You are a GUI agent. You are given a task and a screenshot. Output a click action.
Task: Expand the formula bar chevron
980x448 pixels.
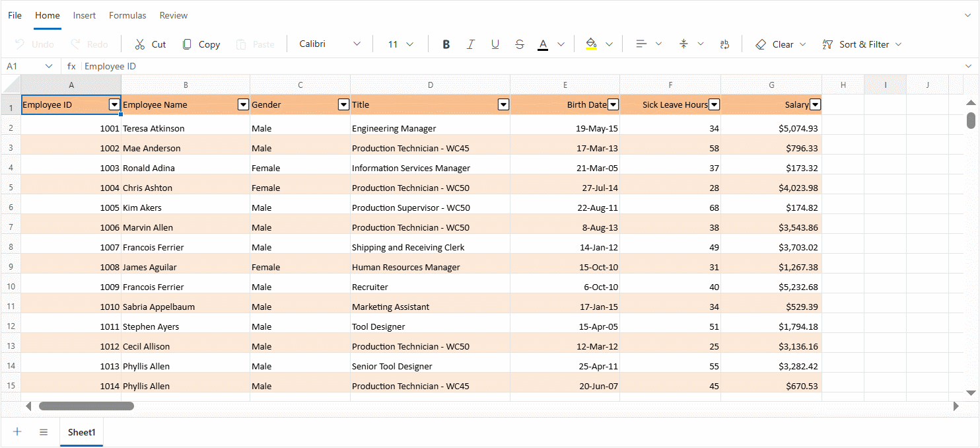969,66
